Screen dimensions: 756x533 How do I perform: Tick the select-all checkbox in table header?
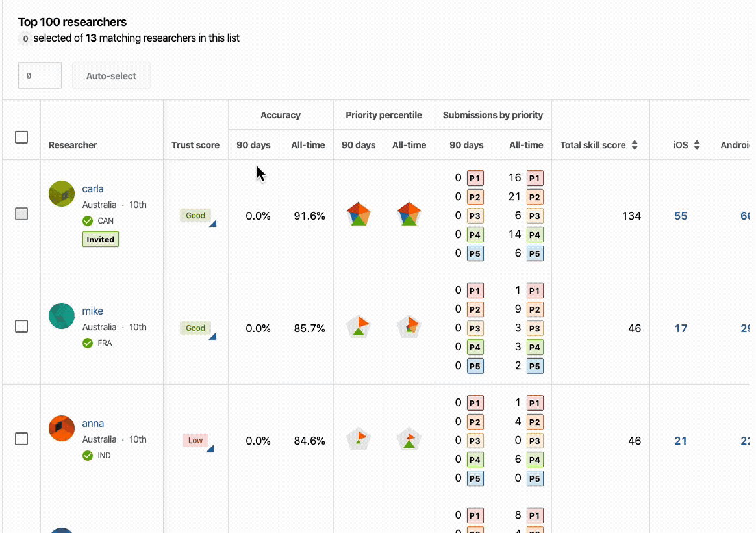coord(21,137)
